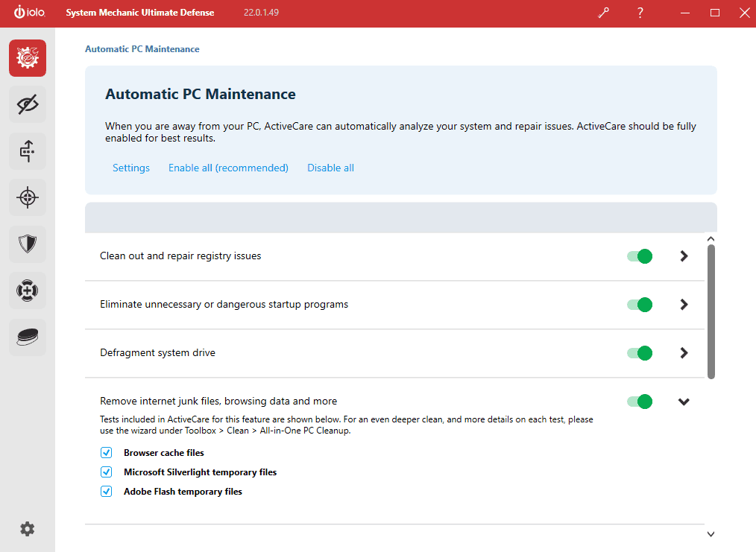Image resolution: width=756 pixels, height=552 pixels.
Task: Expand the startup programs row chevron
Action: (684, 304)
